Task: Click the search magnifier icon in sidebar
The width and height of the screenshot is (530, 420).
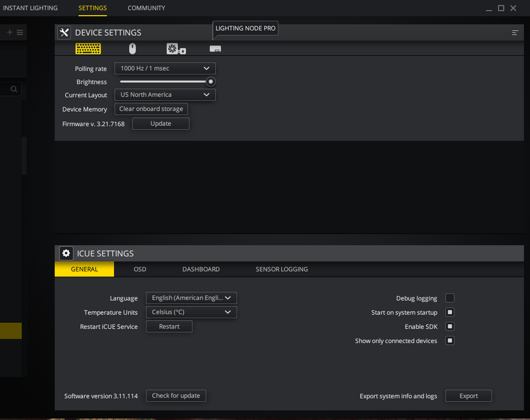Action: (14, 89)
